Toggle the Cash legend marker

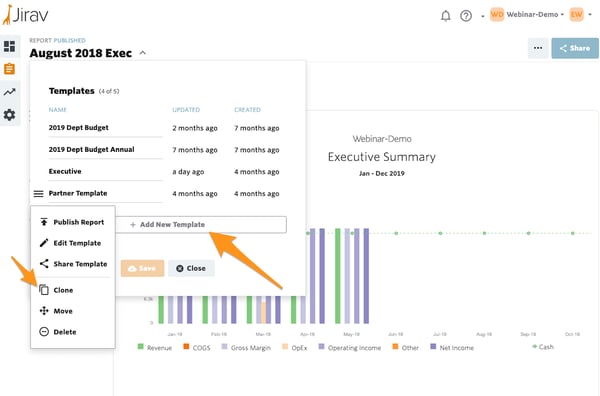(x=535, y=347)
